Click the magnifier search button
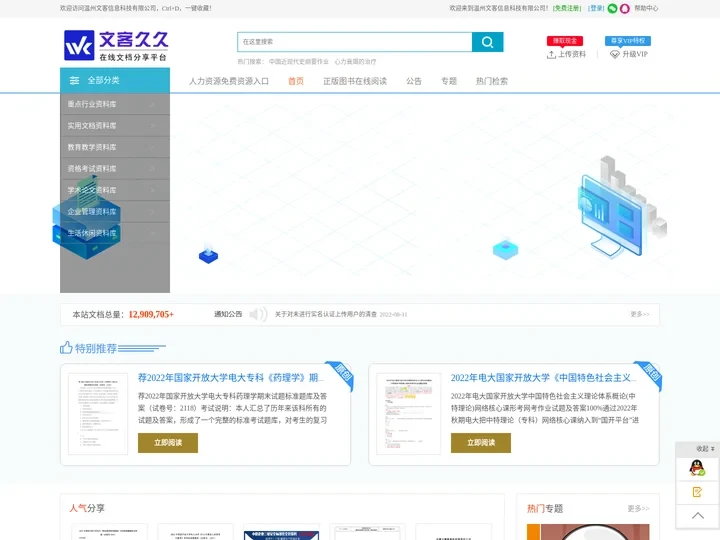Viewport: 720px width, 540px height. [487, 42]
